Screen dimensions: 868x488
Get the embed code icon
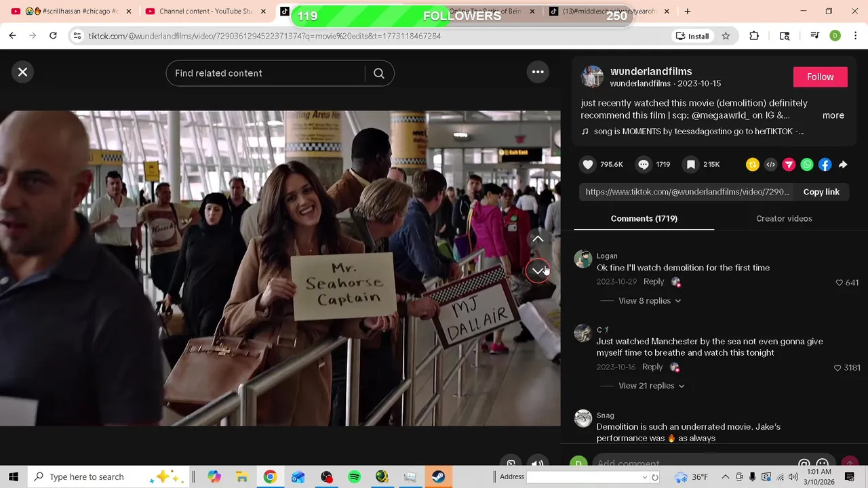(770, 164)
